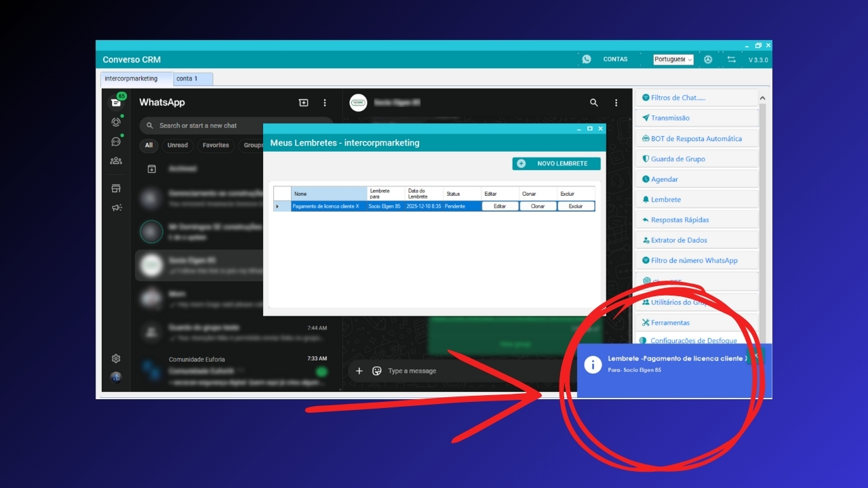Open BOT de Resposta Automática
This screenshot has height=488, width=868.
[x=696, y=138]
